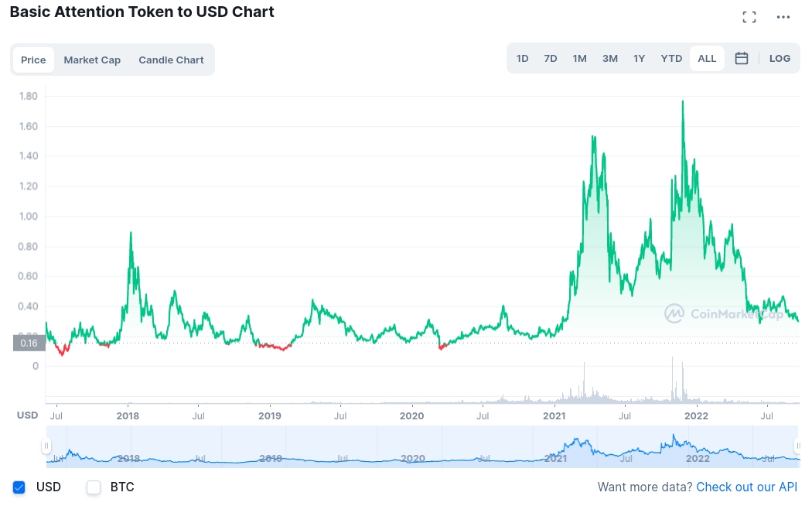The width and height of the screenshot is (812, 506).
Task: Follow the Check out our API link
Action: coord(747,487)
